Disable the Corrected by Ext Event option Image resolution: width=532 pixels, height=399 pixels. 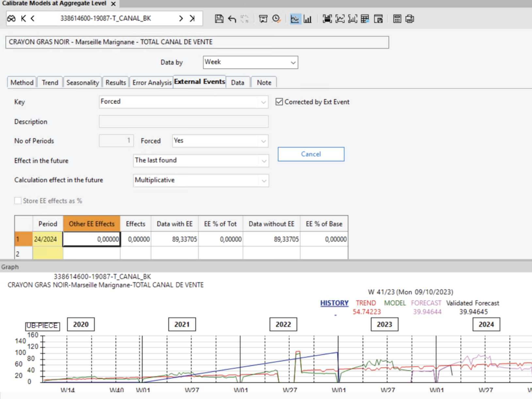coord(279,102)
